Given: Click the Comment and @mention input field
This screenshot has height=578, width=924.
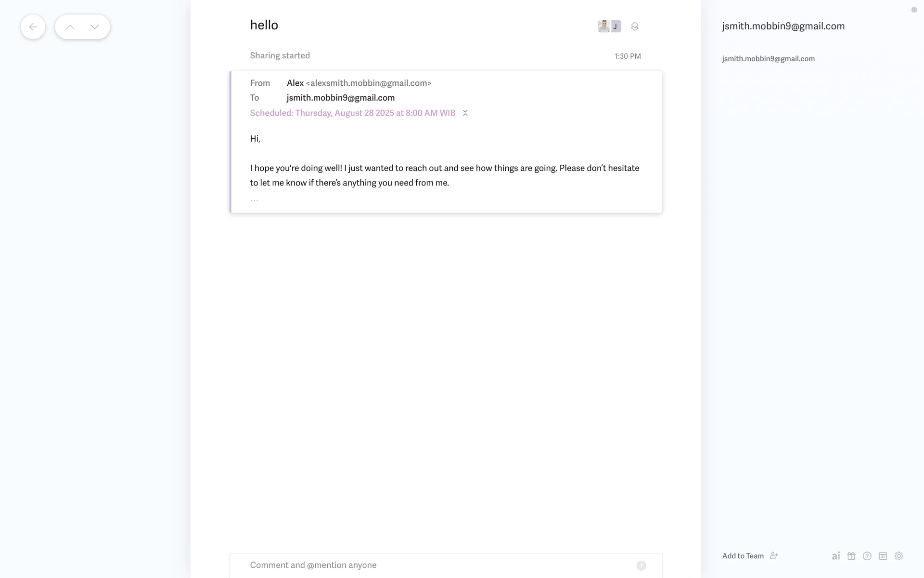Looking at the screenshot, I should pyautogui.click(x=433, y=565).
